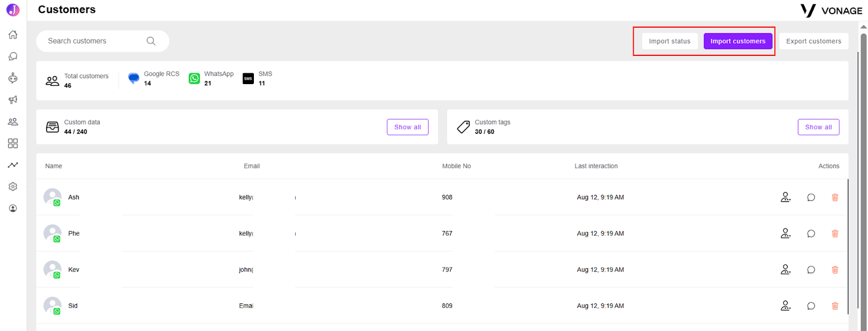
Task: Open the dashboard grid icon in sidebar
Action: tap(13, 143)
